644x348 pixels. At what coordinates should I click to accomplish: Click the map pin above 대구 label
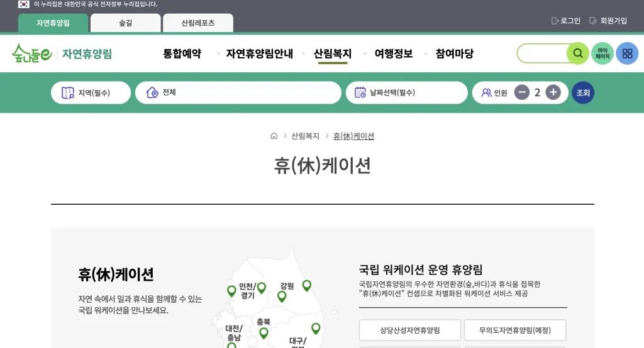pos(316,329)
